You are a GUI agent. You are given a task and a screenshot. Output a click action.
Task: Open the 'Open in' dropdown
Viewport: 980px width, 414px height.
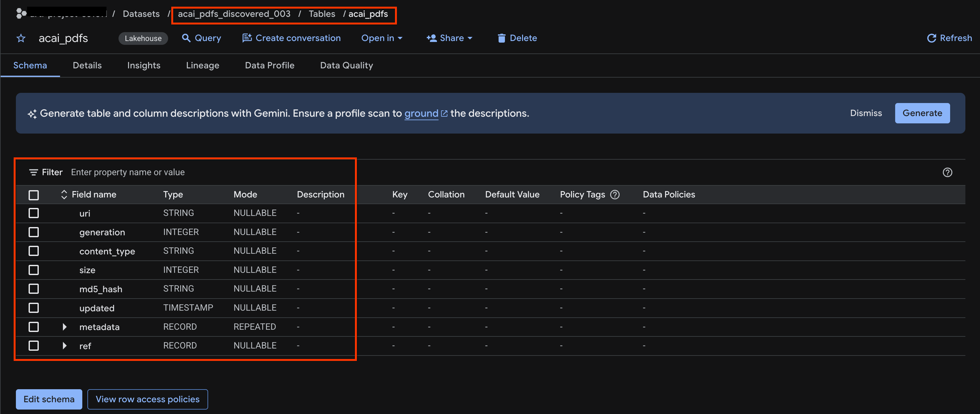382,38
